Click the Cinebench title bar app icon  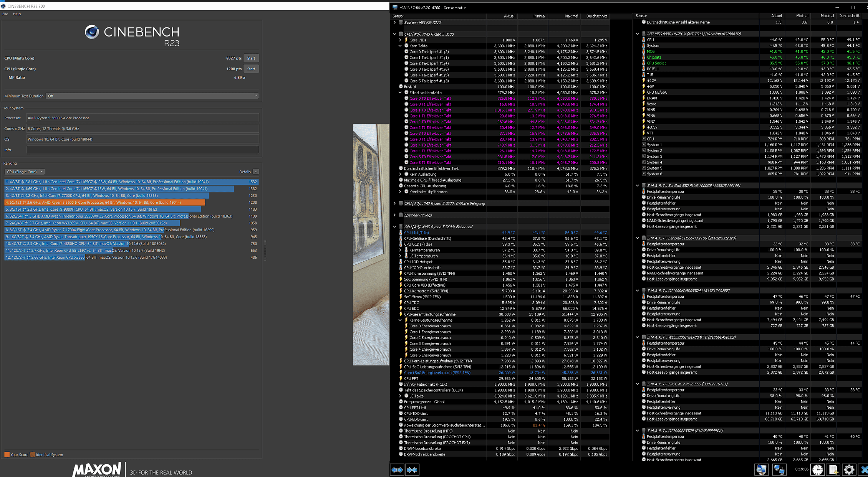(x=3, y=6)
